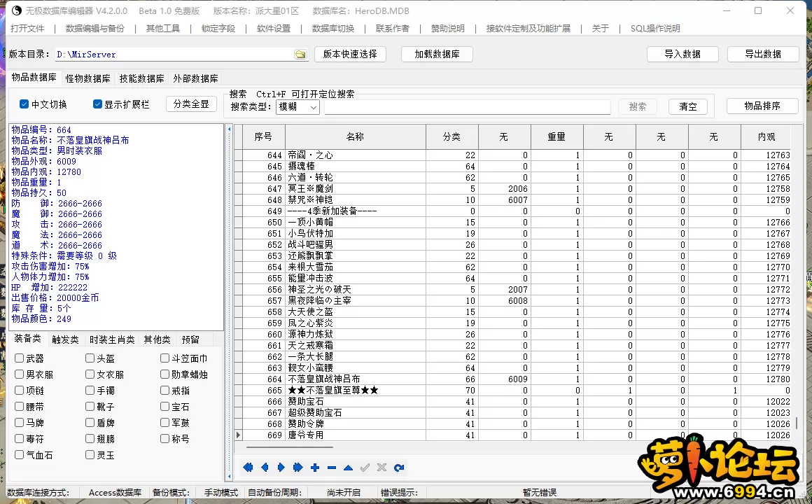The image size is (812, 504).
Task: Click the 内观 column header
Action: [766, 136]
